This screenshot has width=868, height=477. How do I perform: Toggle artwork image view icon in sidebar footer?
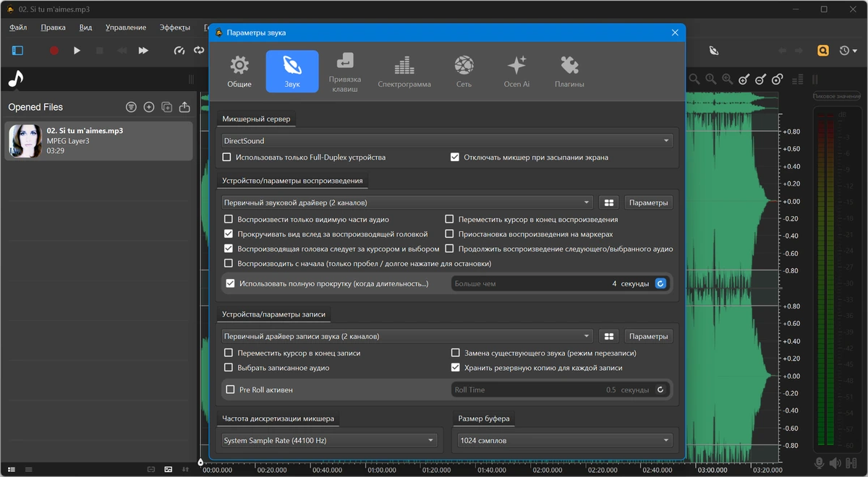click(169, 470)
